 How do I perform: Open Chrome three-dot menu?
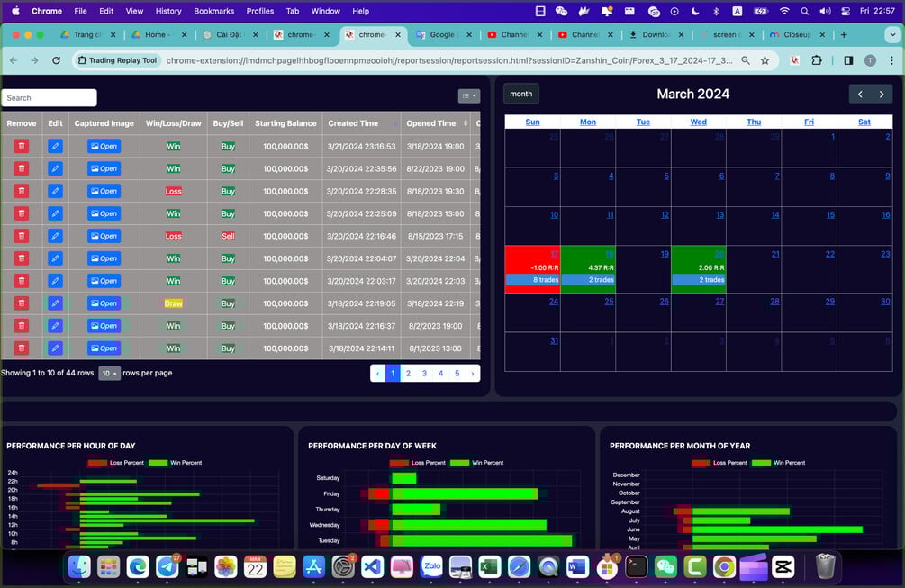point(891,60)
